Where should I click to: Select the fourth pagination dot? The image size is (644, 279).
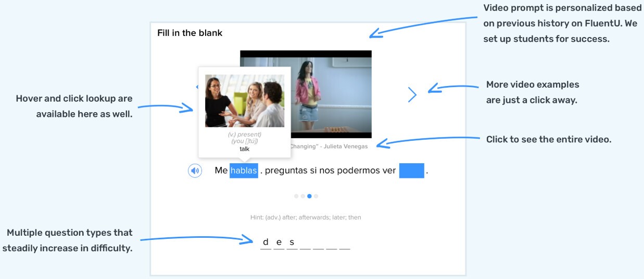[316, 197]
